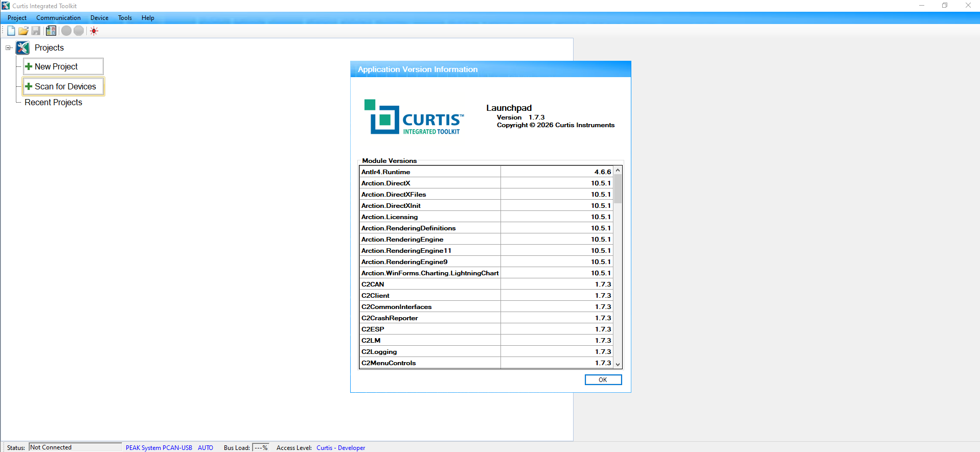Click the Bus Load percentage field
The image size is (980, 452).
261,447
